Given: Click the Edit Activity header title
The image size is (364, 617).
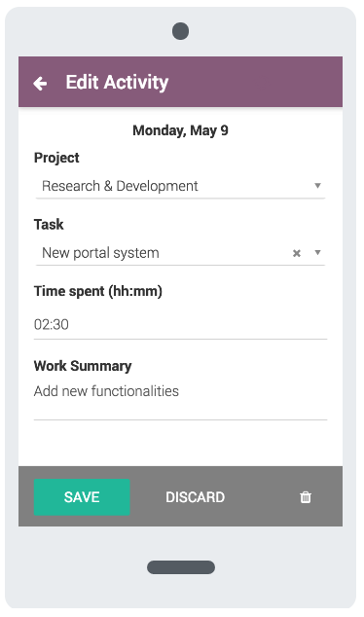Looking at the screenshot, I should (117, 83).
